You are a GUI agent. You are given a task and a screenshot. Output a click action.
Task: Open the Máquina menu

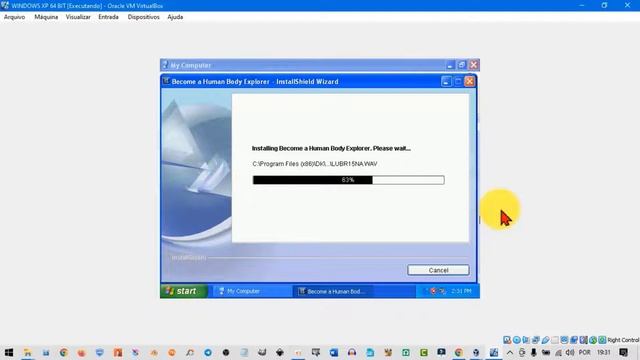(46, 17)
